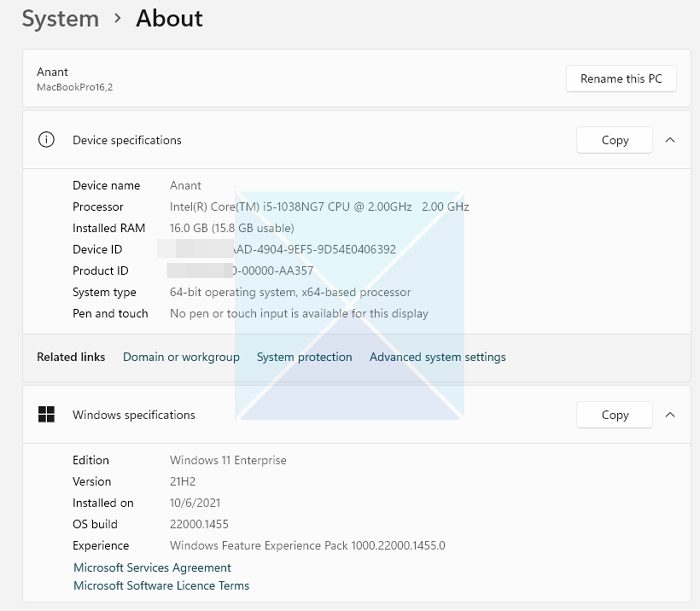Collapse the Device specifications section chevron

670,140
